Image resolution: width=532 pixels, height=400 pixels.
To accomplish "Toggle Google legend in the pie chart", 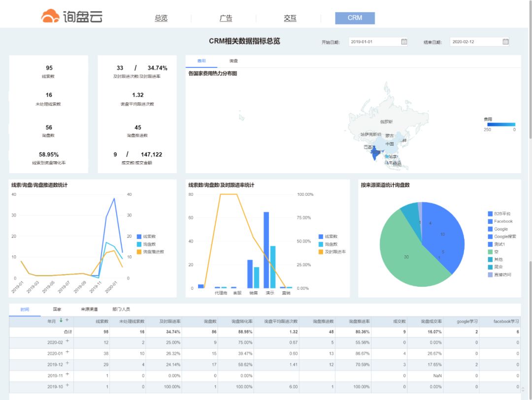I will tap(498, 229).
